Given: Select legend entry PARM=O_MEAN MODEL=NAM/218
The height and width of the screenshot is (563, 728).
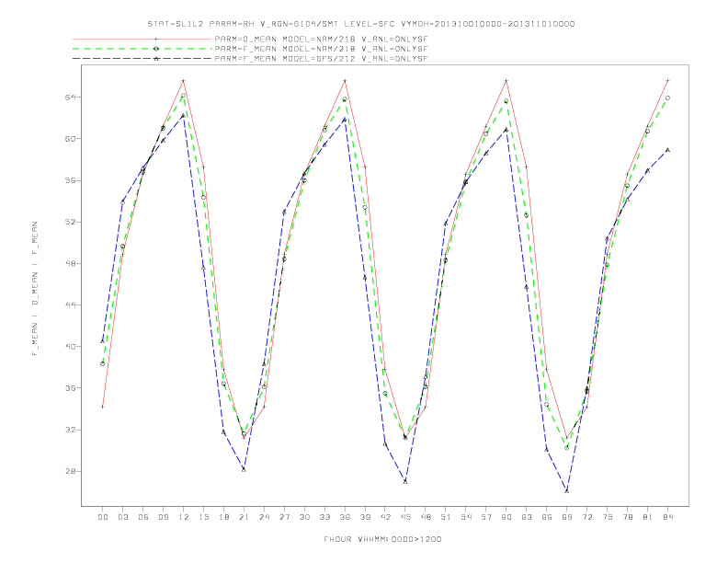Looking at the screenshot, I should 321,39.
